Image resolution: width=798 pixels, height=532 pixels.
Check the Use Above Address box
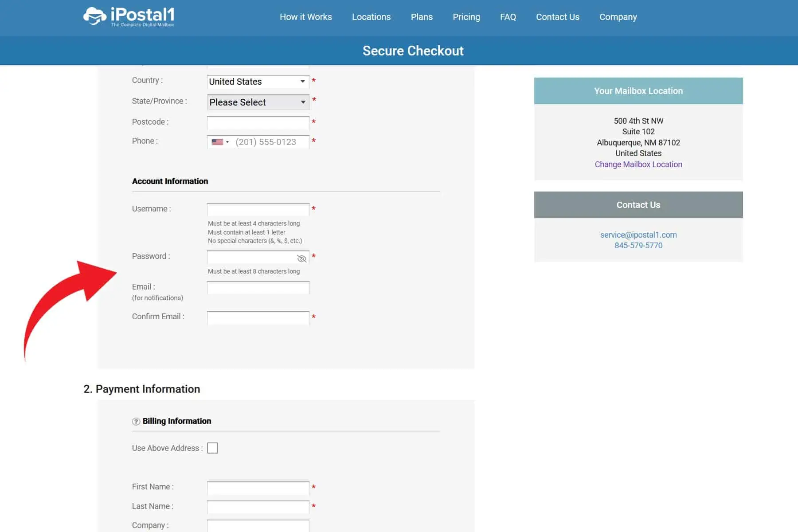(212, 448)
